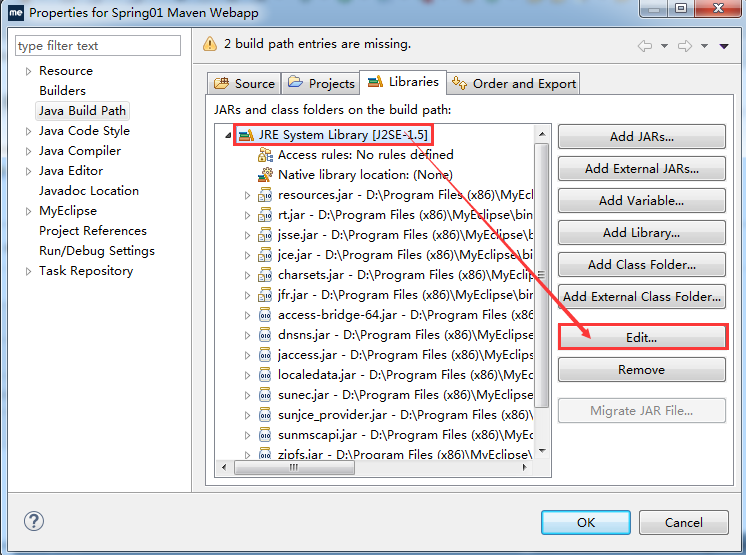Screen dimensions: 746x555
Task: Click the Add JARs... button
Action: point(642,137)
